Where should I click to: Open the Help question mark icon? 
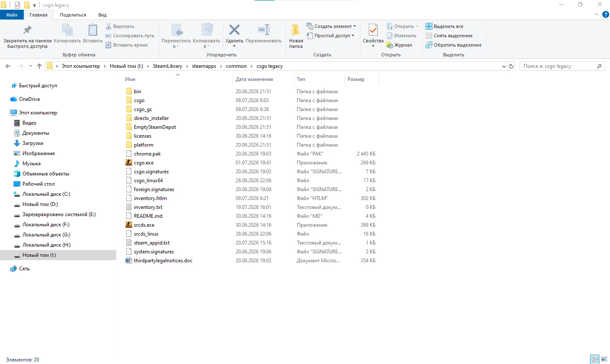tap(606, 14)
